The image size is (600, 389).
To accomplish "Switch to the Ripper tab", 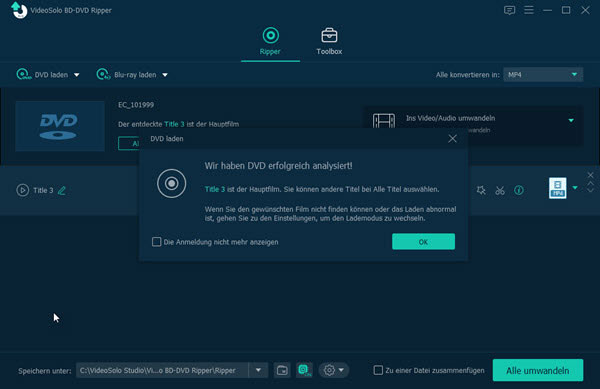I will (x=270, y=41).
